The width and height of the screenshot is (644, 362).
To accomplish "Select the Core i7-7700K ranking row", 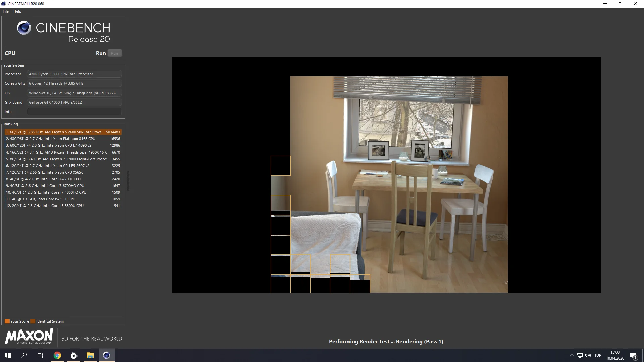I will [63, 179].
